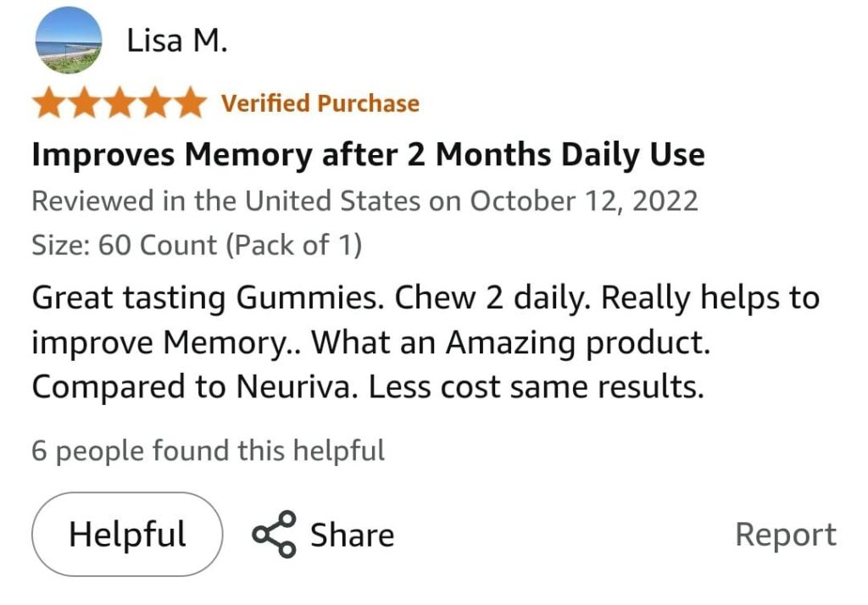Image resolution: width=868 pixels, height=605 pixels.
Task: Click '6 people found this helpful' text
Action: click(x=208, y=450)
